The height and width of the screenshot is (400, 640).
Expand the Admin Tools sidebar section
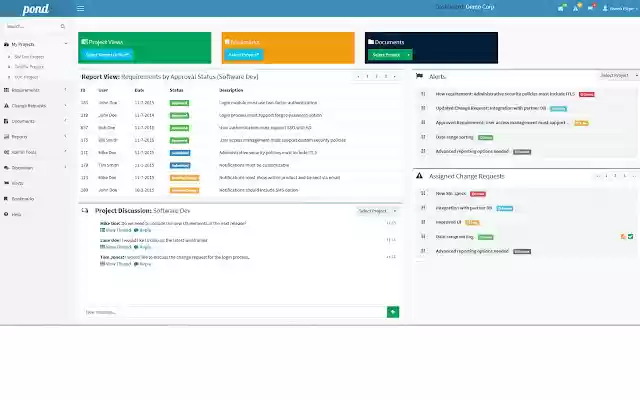pos(66,151)
